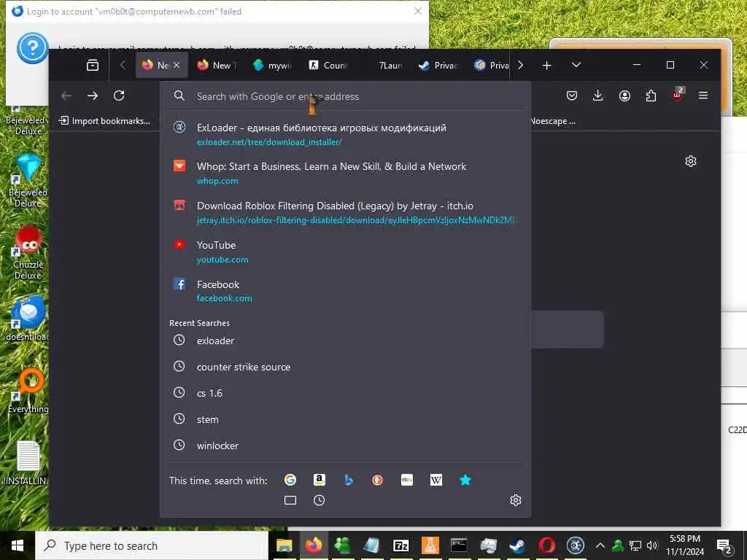Open File Explorer from the taskbar
The width and height of the screenshot is (747, 560).
284,545
